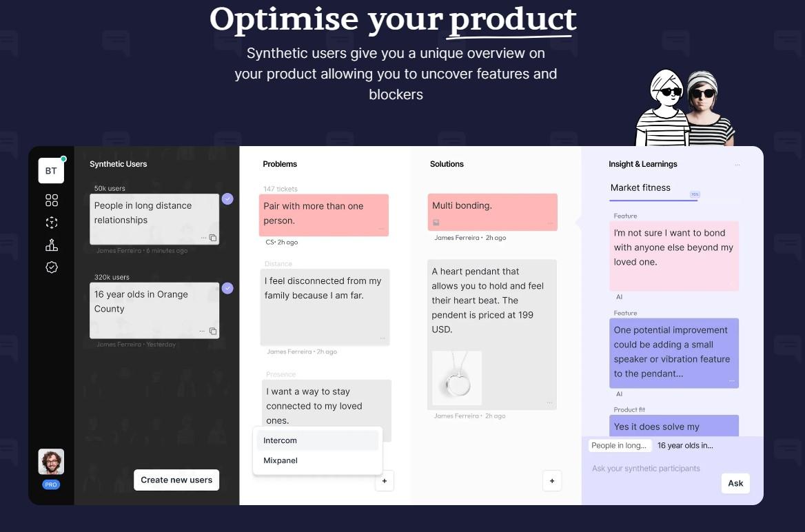The image size is (805, 532).
Task: Open the heart pendant product thumbnail
Action: pos(457,378)
